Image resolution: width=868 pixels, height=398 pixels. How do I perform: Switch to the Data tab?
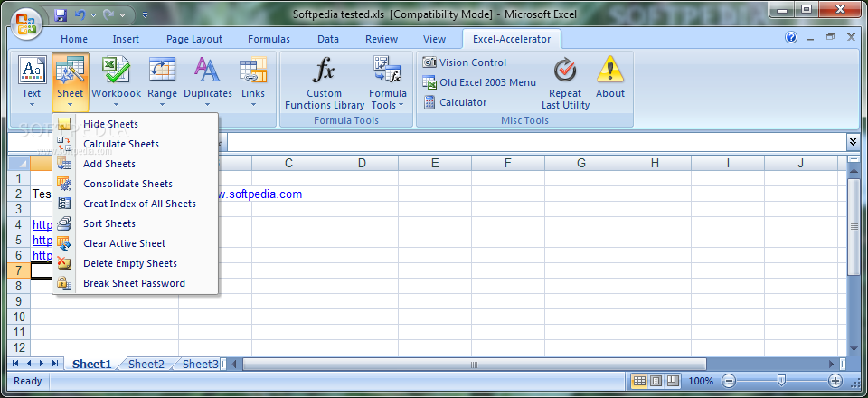[x=327, y=39]
